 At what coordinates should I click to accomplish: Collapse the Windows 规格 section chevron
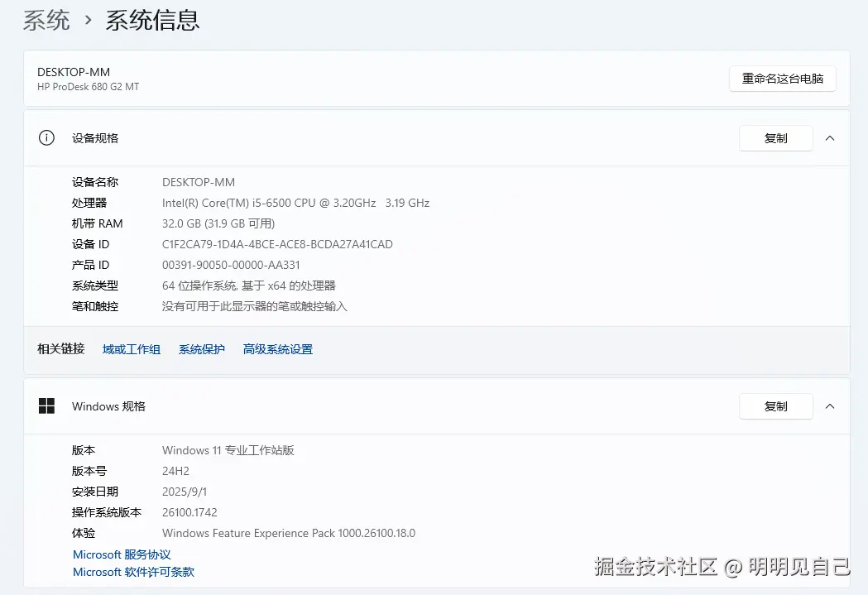click(x=829, y=406)
